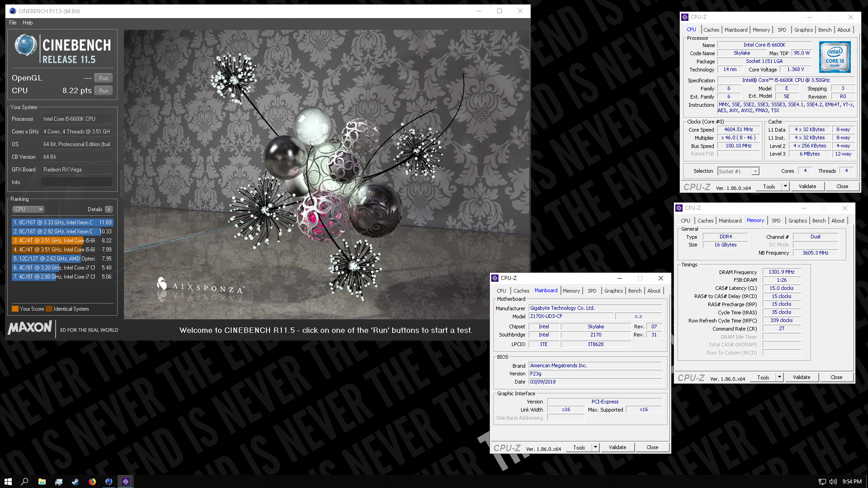Click the MAXON logo
868x488 pixels.
[30, 328]
